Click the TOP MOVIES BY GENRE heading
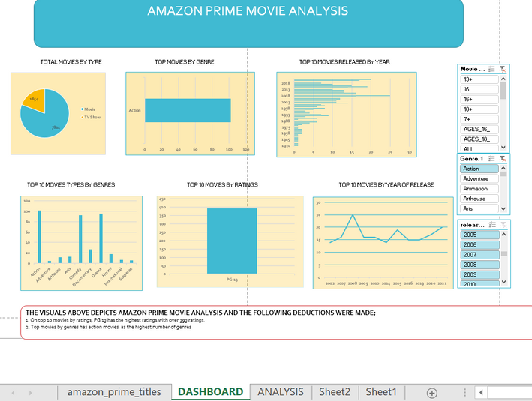Viewport: 532px width, 401px height. [x=185, y=62]
